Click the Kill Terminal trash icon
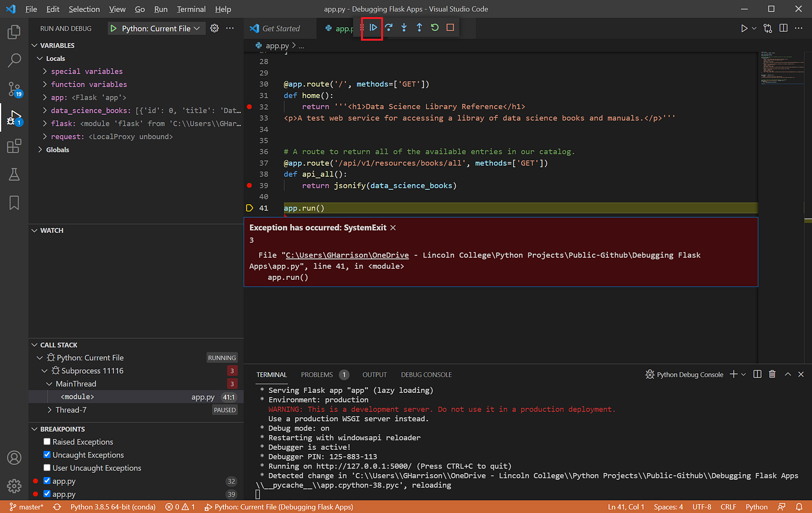The image size is (812, 513). coord(772,374)
